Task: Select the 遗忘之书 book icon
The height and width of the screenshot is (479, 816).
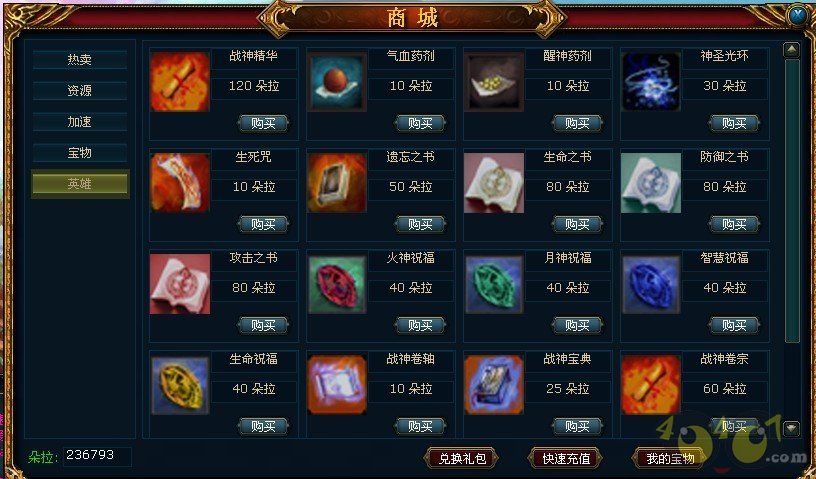Action: (337, 183)
